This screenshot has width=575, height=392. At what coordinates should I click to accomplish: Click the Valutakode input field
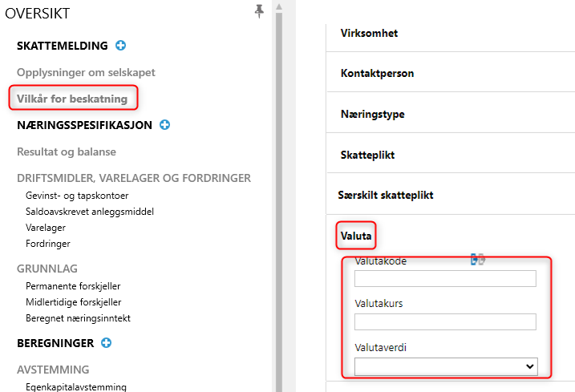[x=445, y=279]
